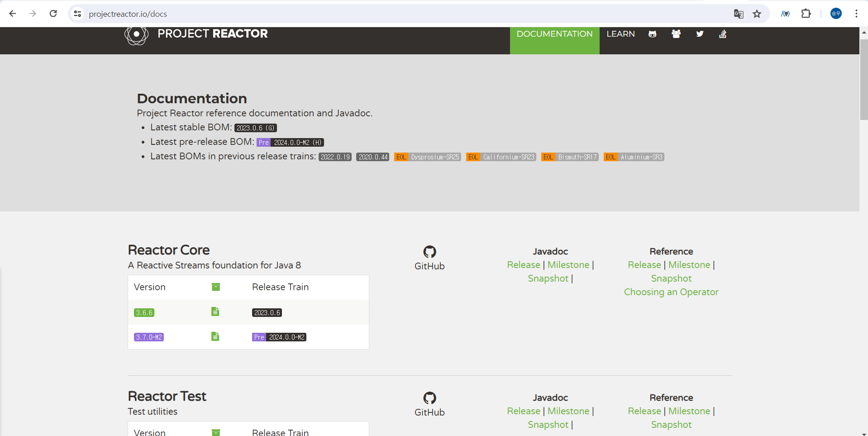Open Reactor Core Javadoc Milestone link
This screenshot has width=868, height=436.
tap(568, 265)
